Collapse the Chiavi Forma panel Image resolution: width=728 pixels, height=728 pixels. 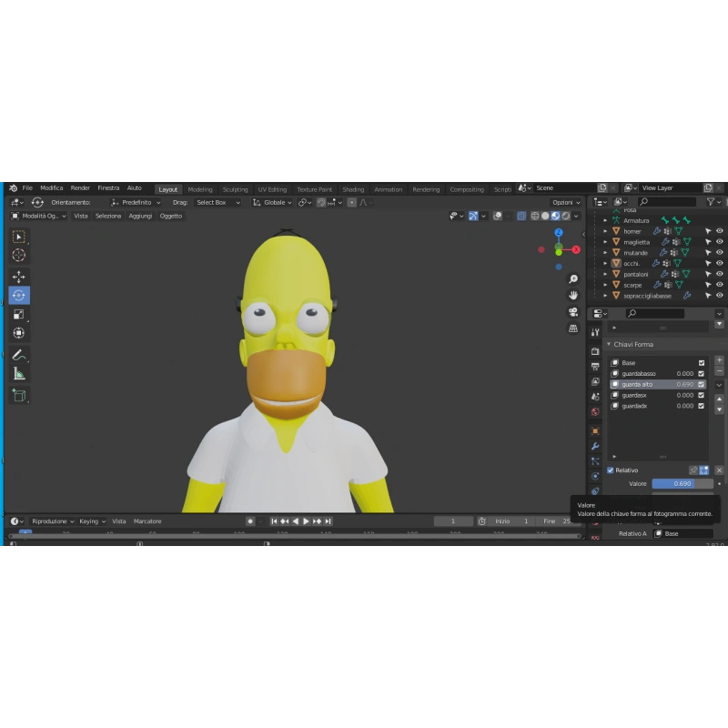coord(609,345)
